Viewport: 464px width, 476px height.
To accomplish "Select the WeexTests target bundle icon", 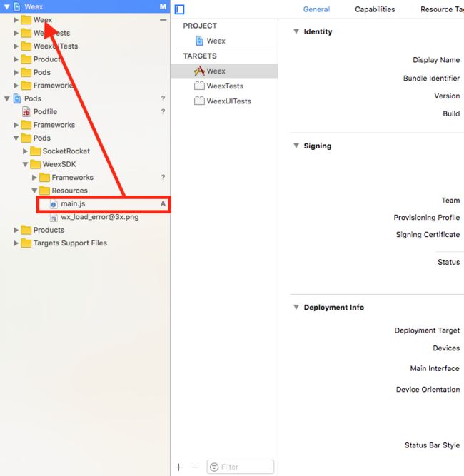I will click(x=199, y=86).
